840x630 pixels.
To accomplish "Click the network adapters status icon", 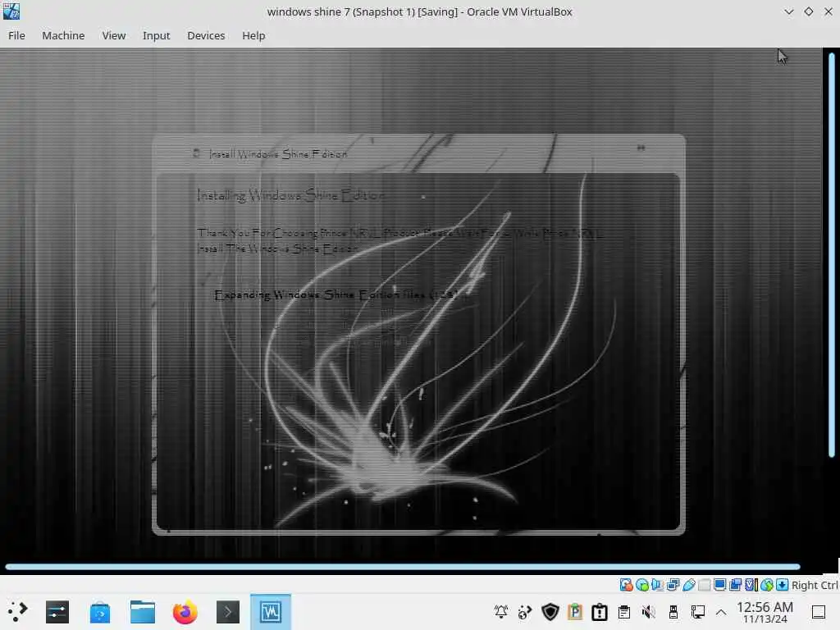I will pyautogui.click(x=673, y=585).
